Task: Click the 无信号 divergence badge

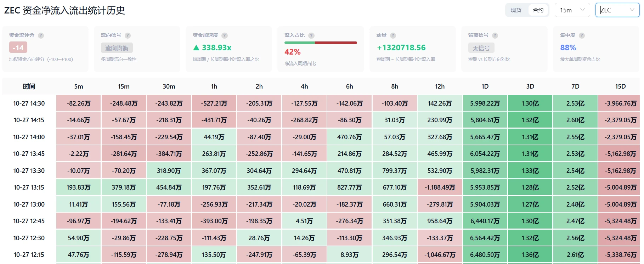Action: coord(481,48)
